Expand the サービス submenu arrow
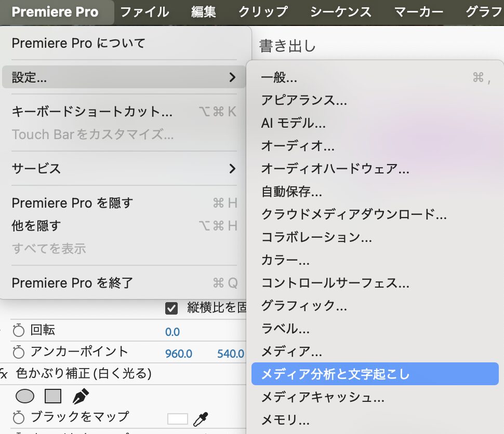This screenshot has height=434, width=504. (233, 168)
